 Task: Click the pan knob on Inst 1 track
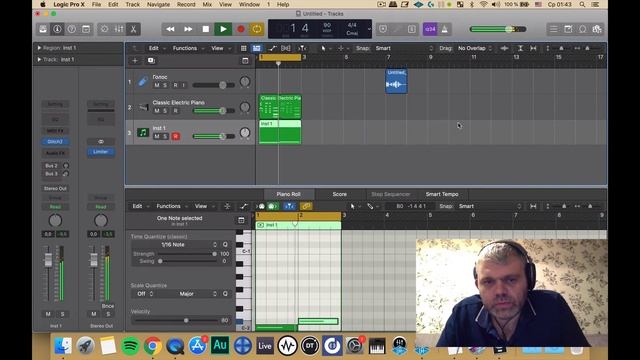[x=245, y=133]
